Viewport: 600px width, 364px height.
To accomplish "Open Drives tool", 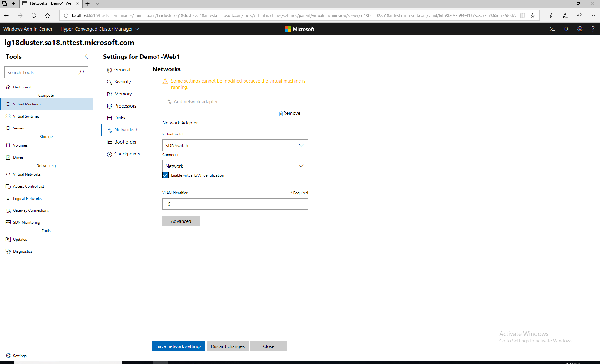I will click(46, 157).
